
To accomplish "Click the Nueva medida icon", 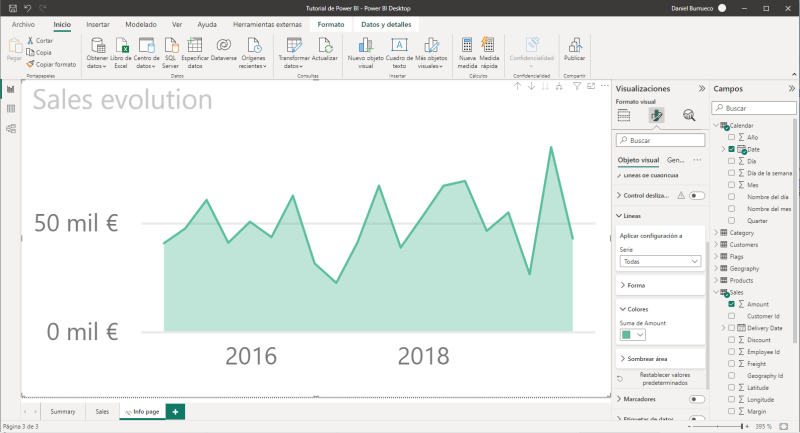I will click(x=467, y=45).
